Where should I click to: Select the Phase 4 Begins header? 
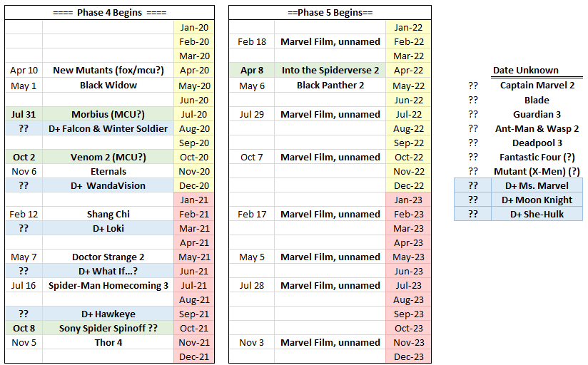[x=110, y=12]
